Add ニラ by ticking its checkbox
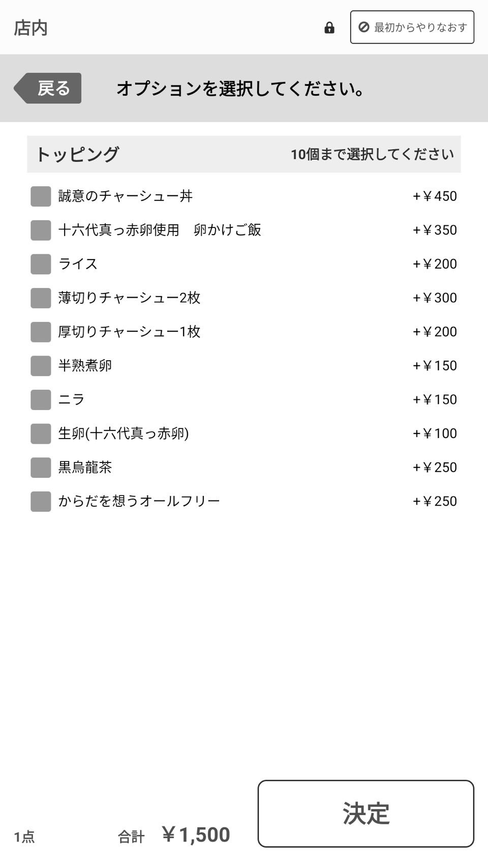The image size is (488, 868). (41, 400)
